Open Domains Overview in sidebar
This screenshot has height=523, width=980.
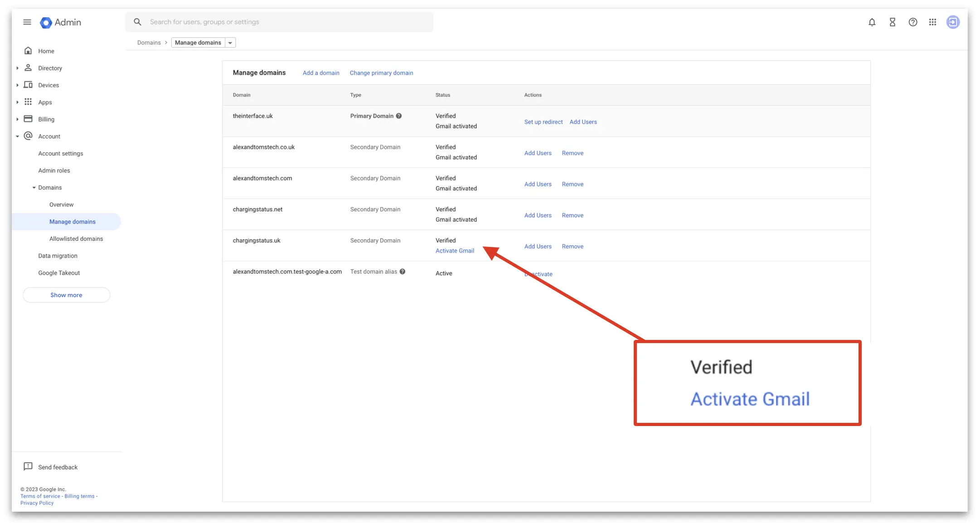pos(61,204)
